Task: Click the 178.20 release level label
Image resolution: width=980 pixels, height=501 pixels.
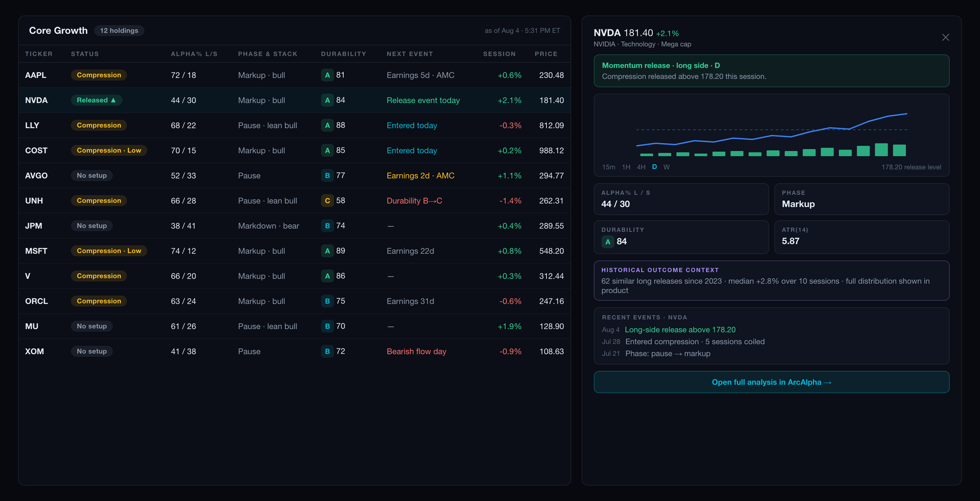Action: pyautogui.click(x=911, y=167)
